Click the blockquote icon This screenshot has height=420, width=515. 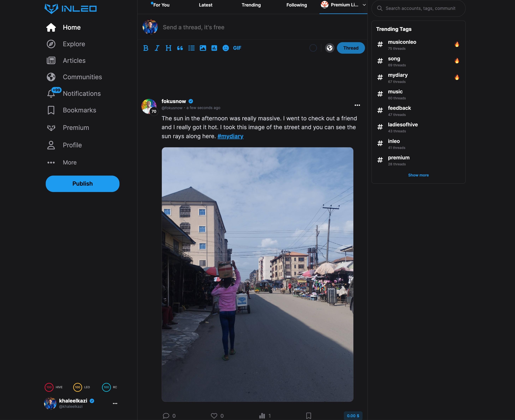[x=180, y=48]
